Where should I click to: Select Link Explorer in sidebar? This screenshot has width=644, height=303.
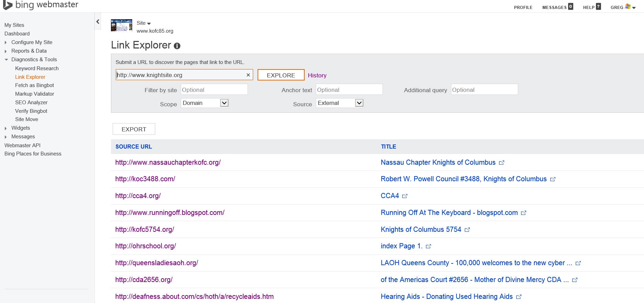(30, 77)
